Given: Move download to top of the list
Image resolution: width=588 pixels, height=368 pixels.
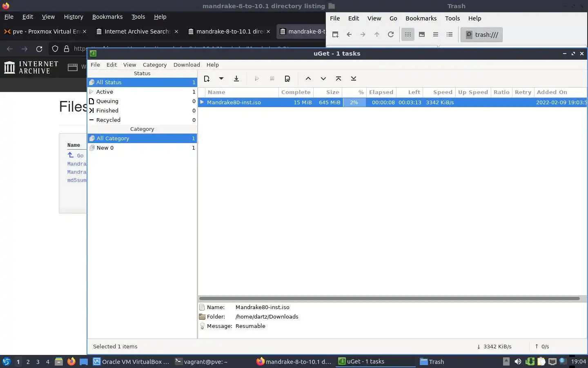Looking at the screenshot, I should click(x=339, y=79).
